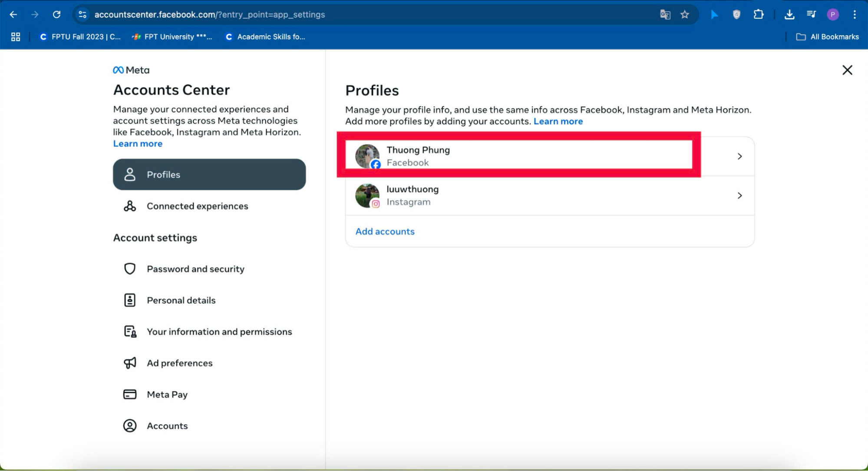The height and width of the screenshot is (471, 868).
Task: Click Add accounts link
Action: click(385, 232)
